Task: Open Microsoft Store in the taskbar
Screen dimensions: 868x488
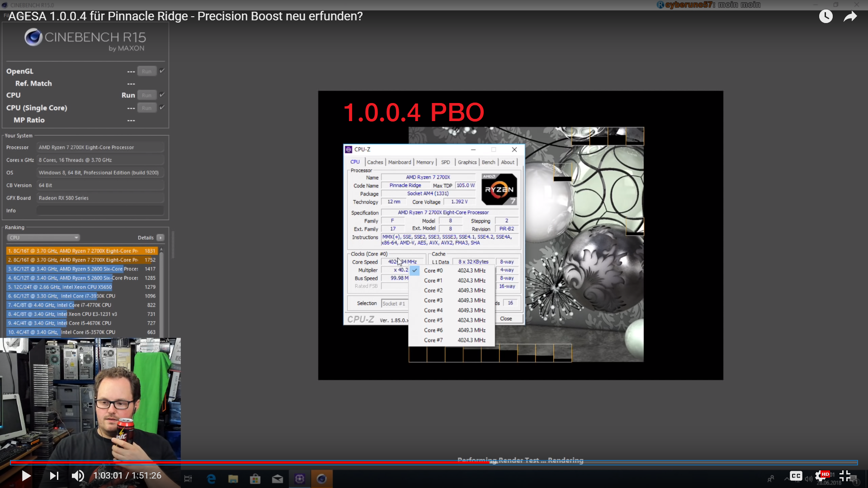Action: pyautogui.click(x=255, y=479)
